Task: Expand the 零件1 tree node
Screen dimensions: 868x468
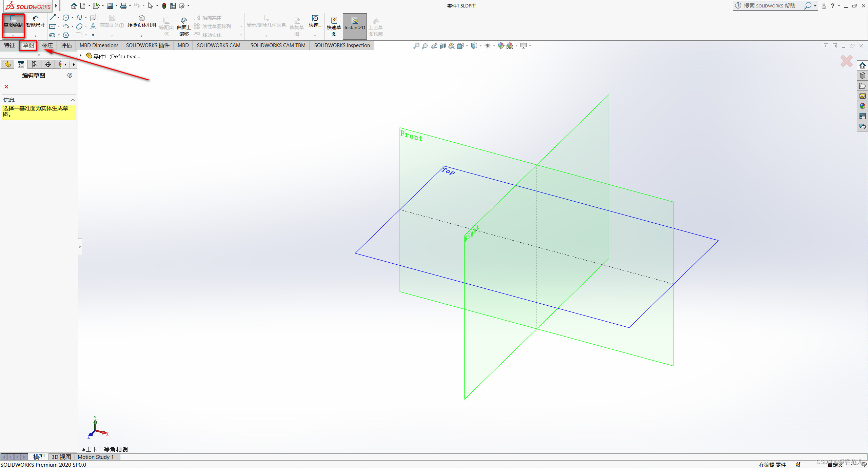Action: click(81, 56)
